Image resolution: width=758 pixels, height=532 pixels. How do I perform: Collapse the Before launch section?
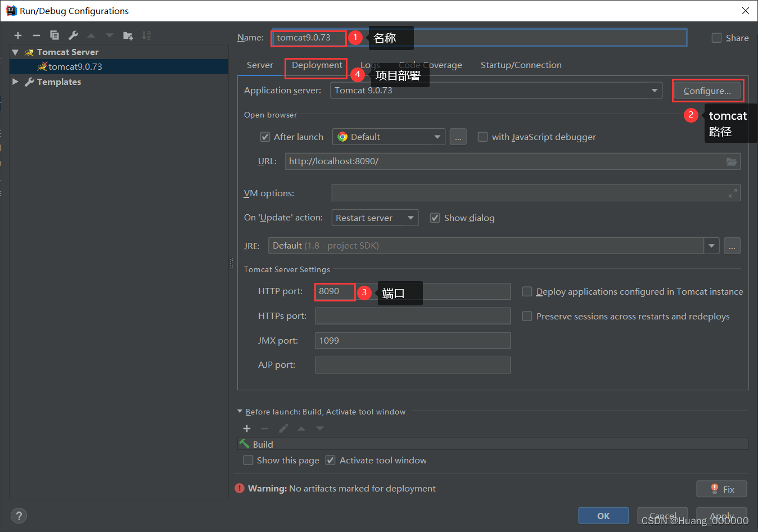240,412
